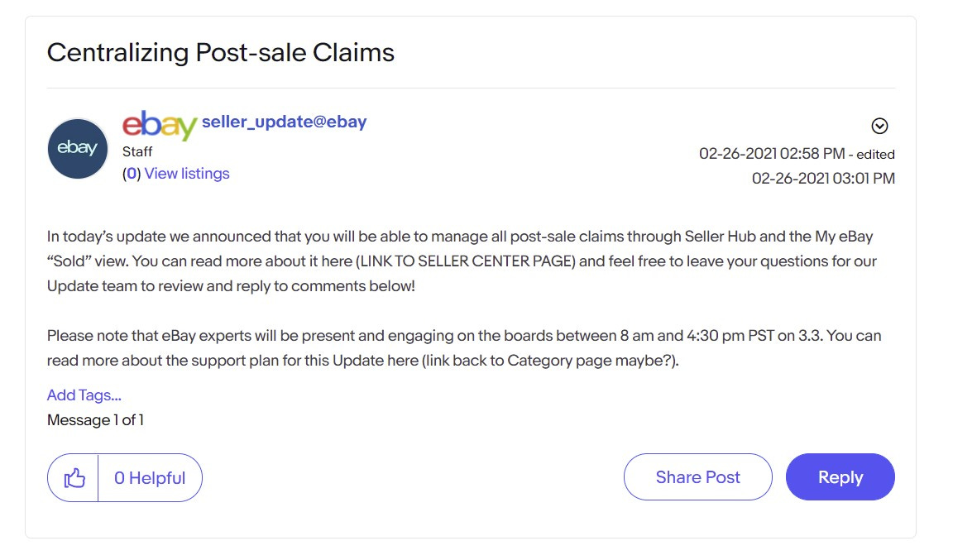Click the colorful eBay rank logo
This screenshot has height=560, width=953.
coord(159,125)
